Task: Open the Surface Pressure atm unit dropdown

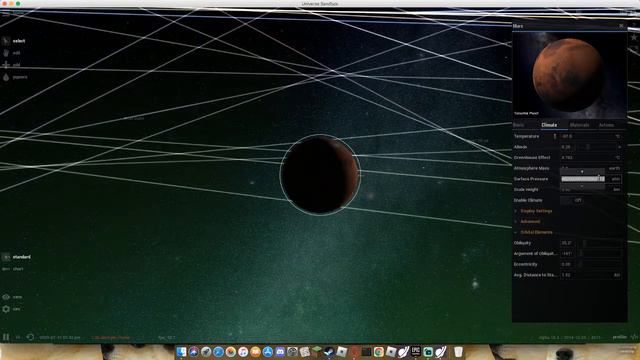Action: click(616, 179)
